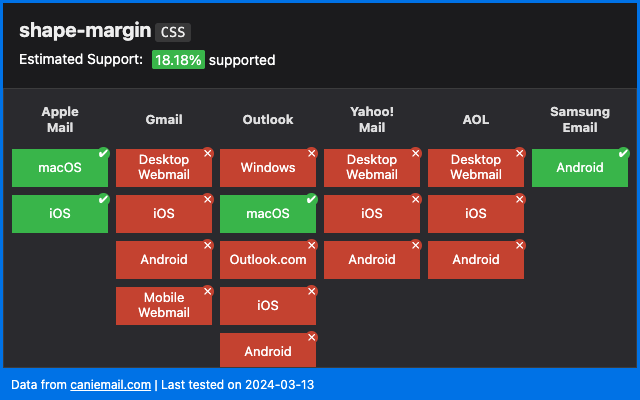Select the Yahoo! Mail Desktop Webmail cell

[x=372, y=168]
